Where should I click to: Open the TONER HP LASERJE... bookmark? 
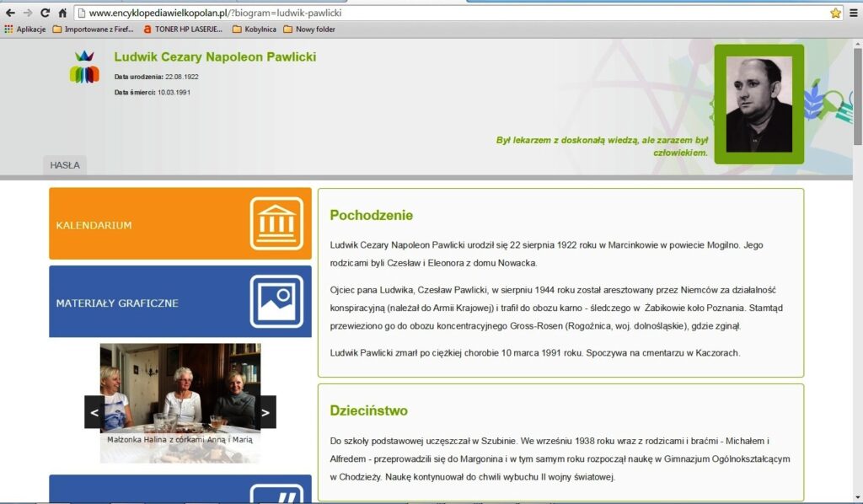(183, 29)
